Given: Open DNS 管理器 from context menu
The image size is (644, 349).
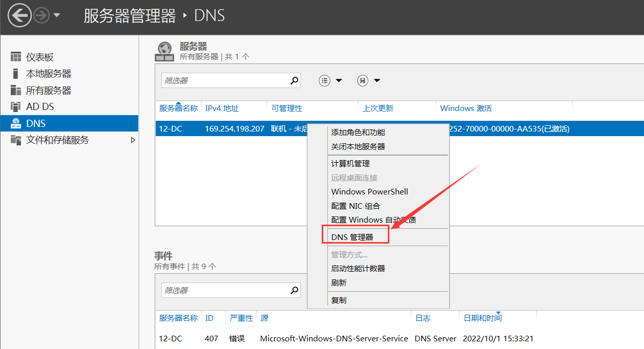Looking at the screenshot, I should point(352,237).
